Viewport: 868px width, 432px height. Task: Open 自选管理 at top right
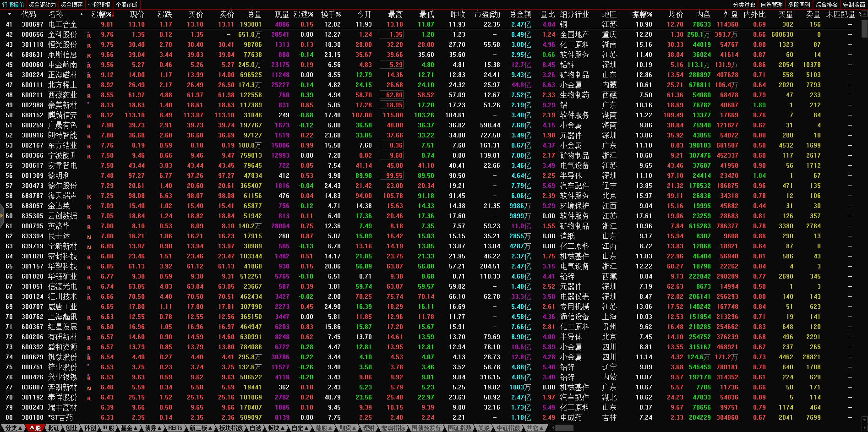771,5
